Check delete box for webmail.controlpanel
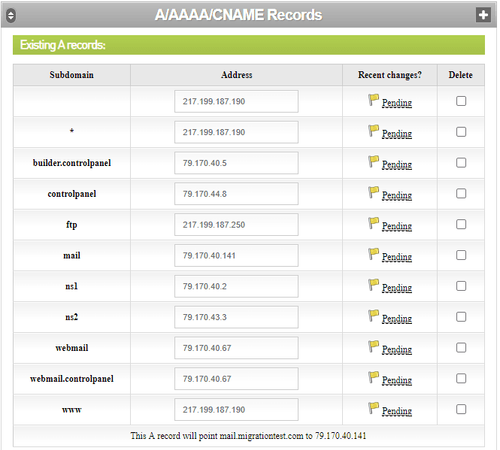500x450 pixels. point(461,378)
